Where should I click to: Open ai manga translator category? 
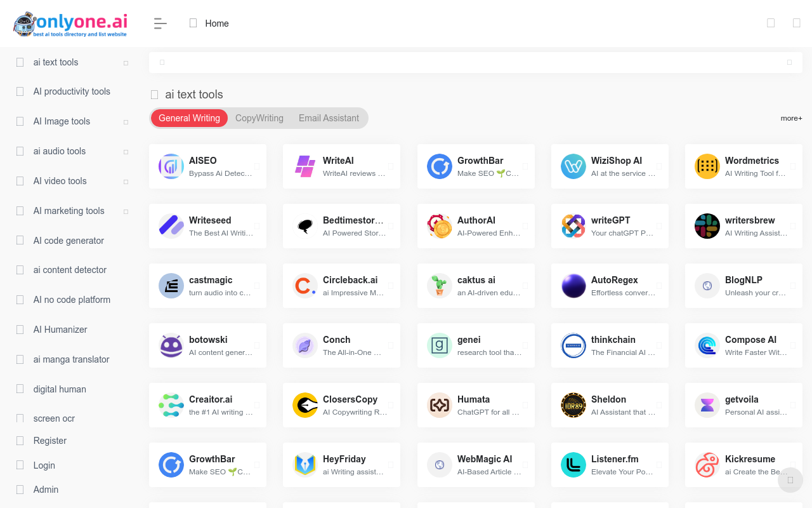tap(71, 359)
